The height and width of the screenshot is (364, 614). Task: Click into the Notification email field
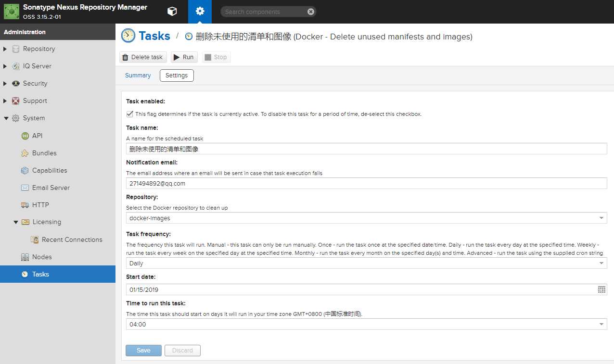click(366, 183)
